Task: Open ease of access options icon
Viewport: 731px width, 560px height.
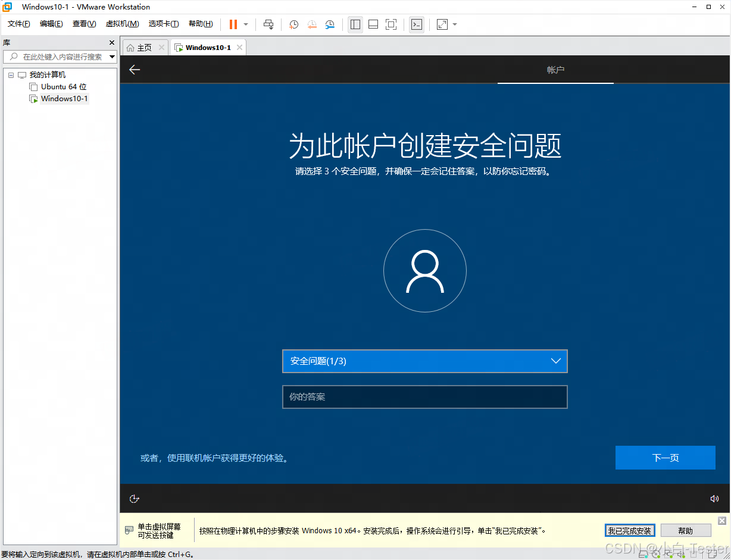Action: [135, 499]
